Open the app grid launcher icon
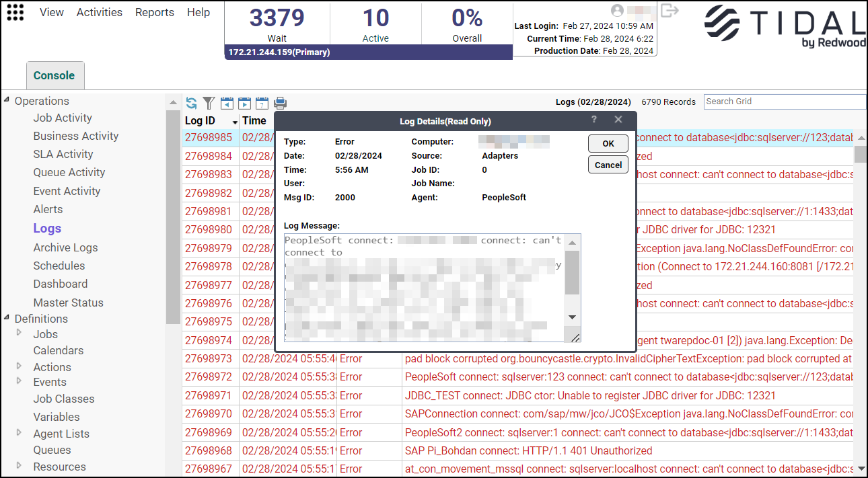This screenshot has width=868, height=478. click(x=15, y=13)
